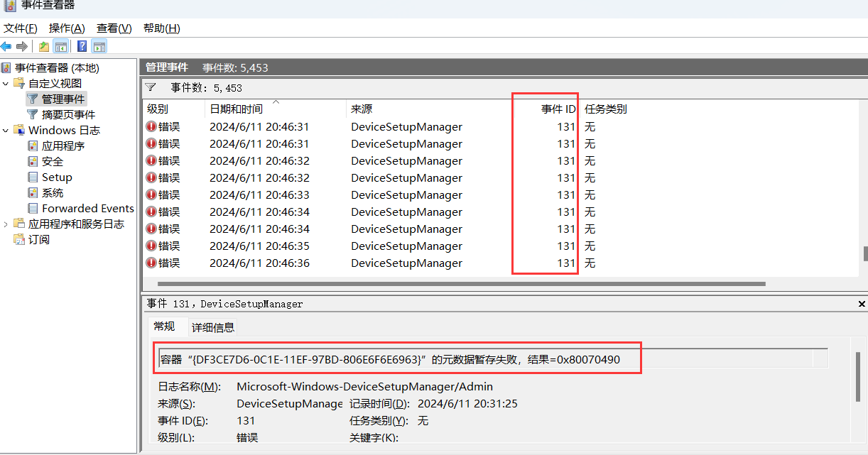Open Help with the question mark icon

82,47
